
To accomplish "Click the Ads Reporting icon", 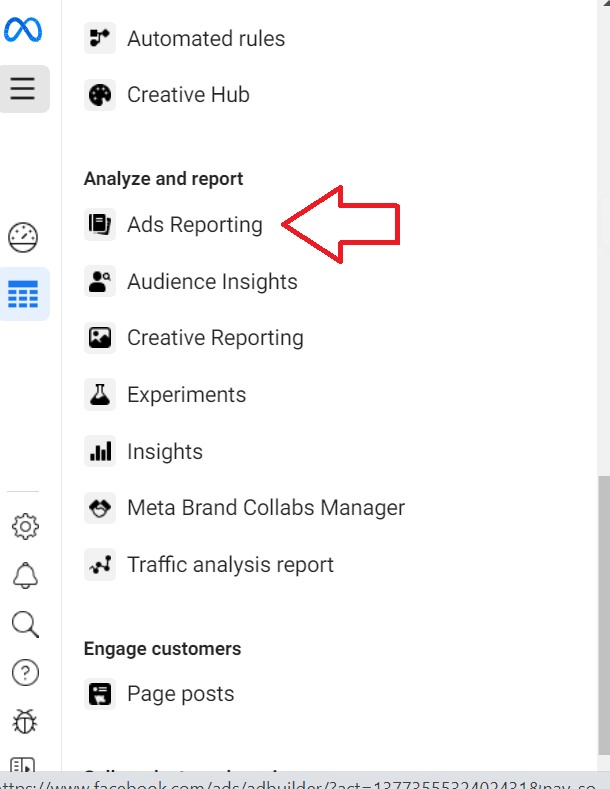I will pos(100,224).
